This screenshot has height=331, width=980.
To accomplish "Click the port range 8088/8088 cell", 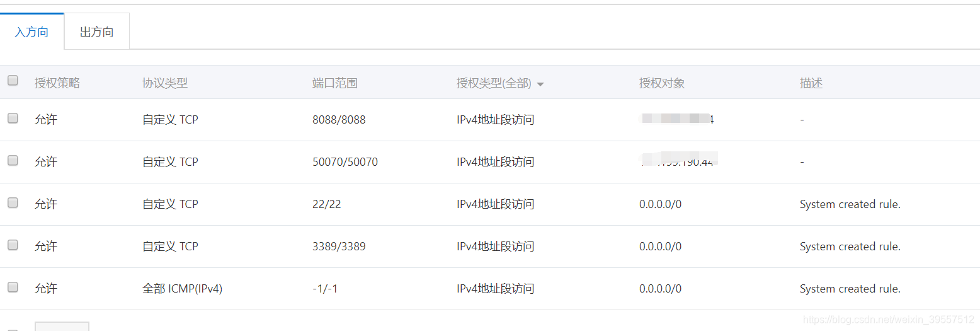I will (x=339, y=120).
